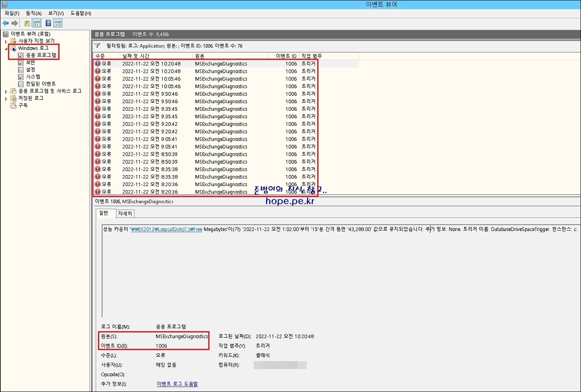Toggle the Show/Hide Console Tree toolbar icon
This screenshot has height=392, width=581.
(x=37, y=23)
